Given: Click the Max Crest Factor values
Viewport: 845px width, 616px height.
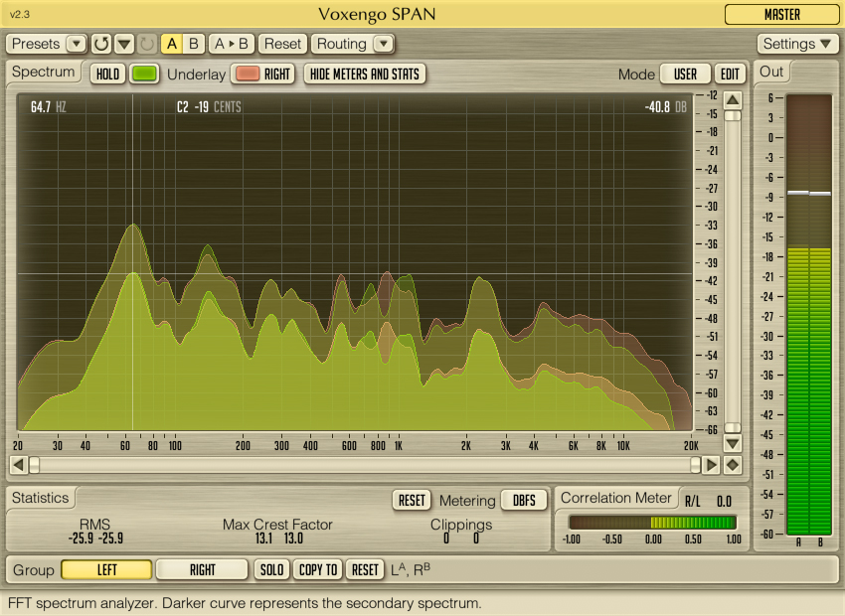Looking at the screenshot, I should 278,538.
